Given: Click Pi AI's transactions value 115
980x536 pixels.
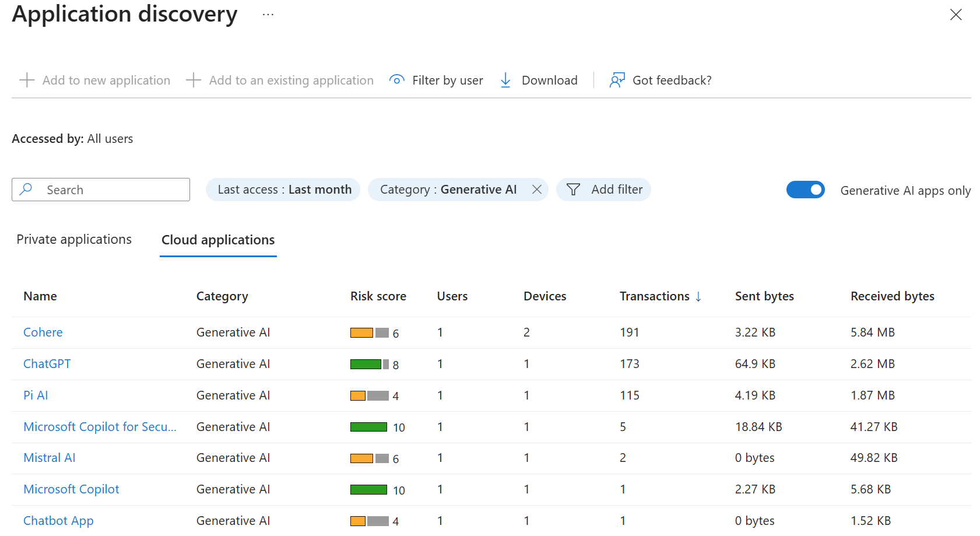Looking at the screenshot, I should click(x=630, y=395).
